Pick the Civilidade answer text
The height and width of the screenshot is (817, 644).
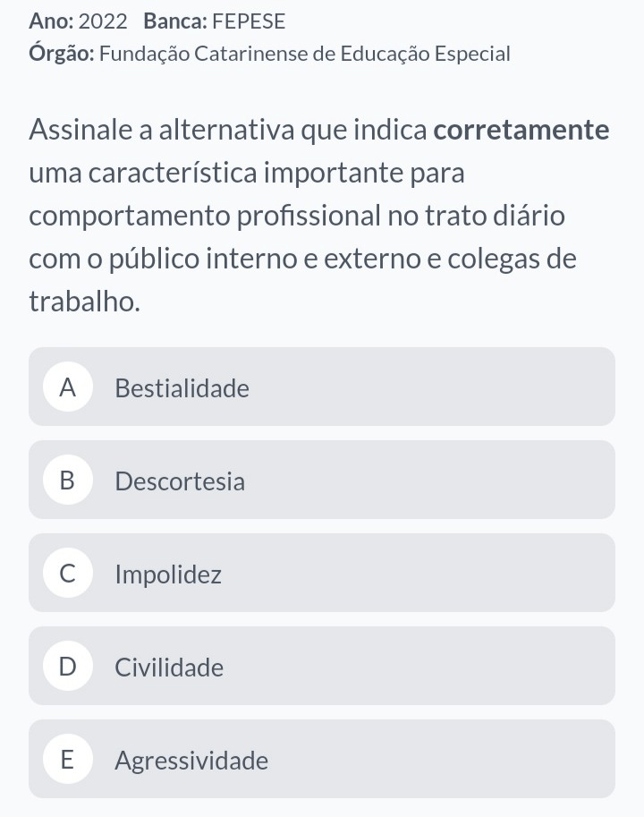tap(169, 668)
